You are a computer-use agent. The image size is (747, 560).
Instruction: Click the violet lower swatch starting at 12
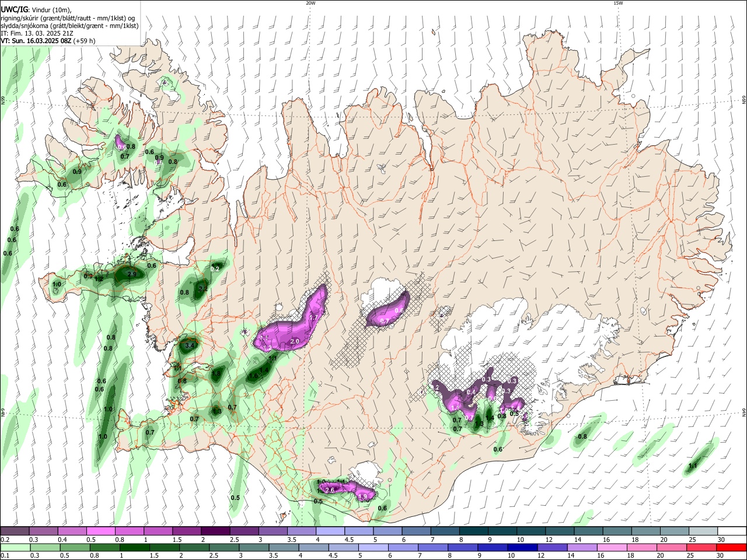(x=552, y=548)
